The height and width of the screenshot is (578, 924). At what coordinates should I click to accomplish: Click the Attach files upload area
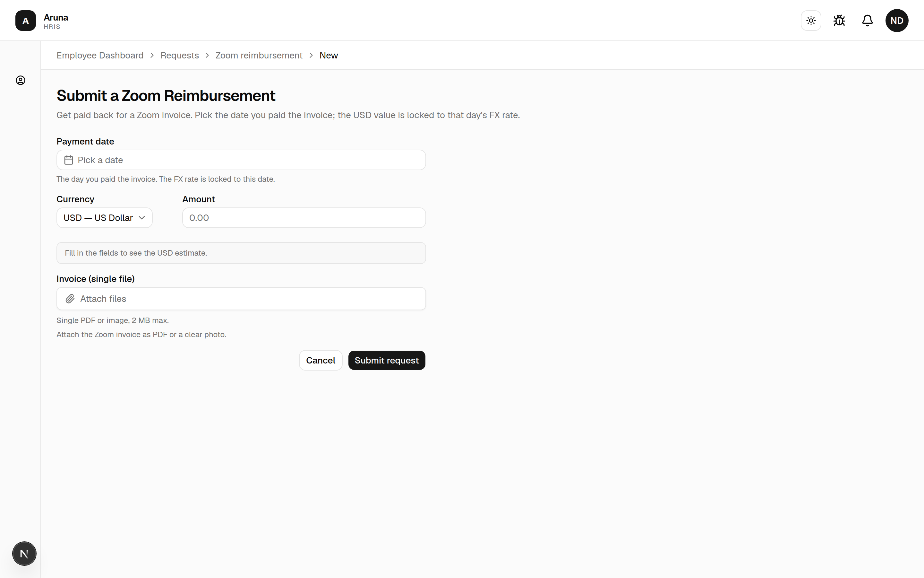click(x=241, y=299)
